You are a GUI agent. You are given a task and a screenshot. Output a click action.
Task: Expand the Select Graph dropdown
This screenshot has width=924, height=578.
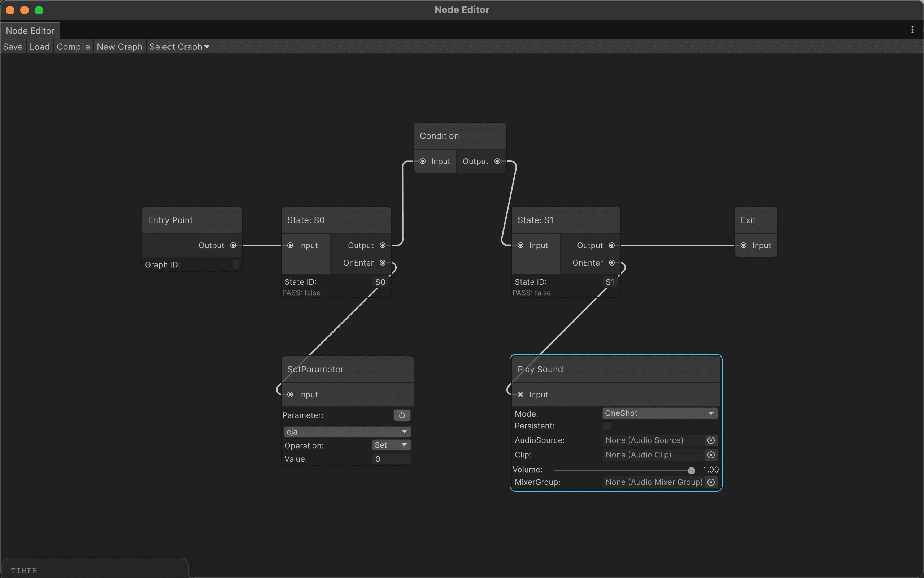click(179, 47)
